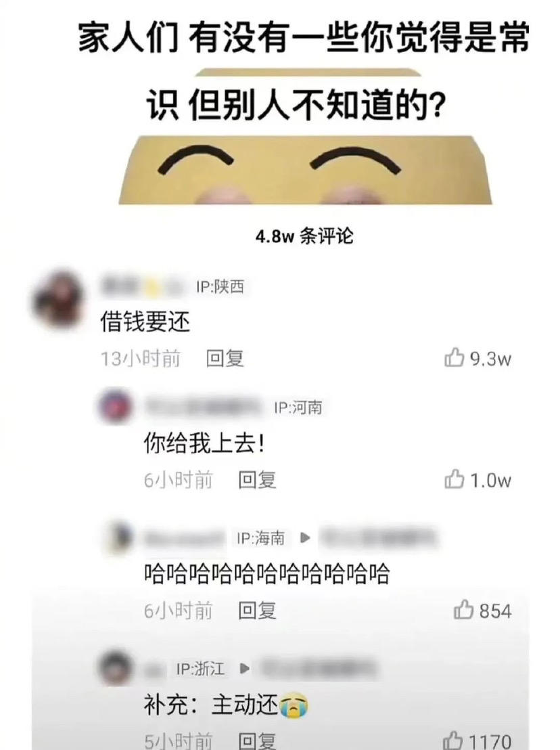This screenshot has height=750, width=560.
Task: Like the reply 你给我上去!
Action: [x=454, y=479]
